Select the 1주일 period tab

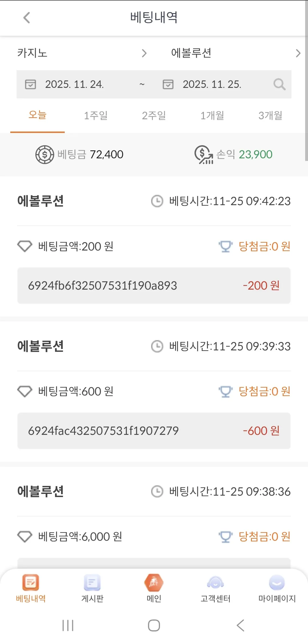click(x=96, y=116)
